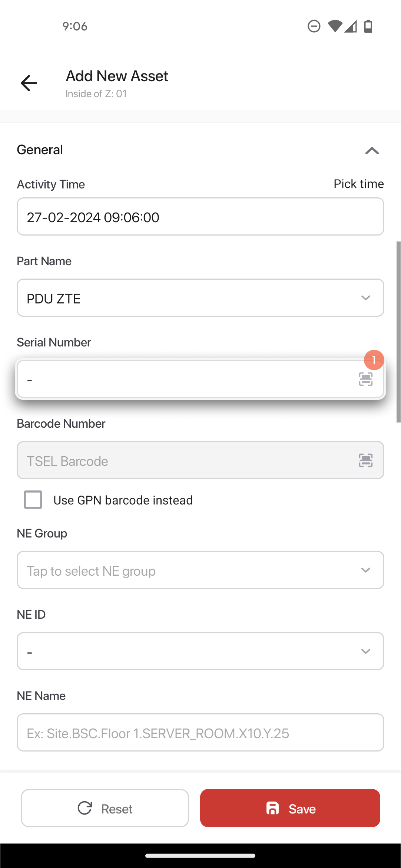The height and width of the screenshot is (868, 401).
Task: Tap the cellular signal status icon
Action: click(x=351, y=26)
